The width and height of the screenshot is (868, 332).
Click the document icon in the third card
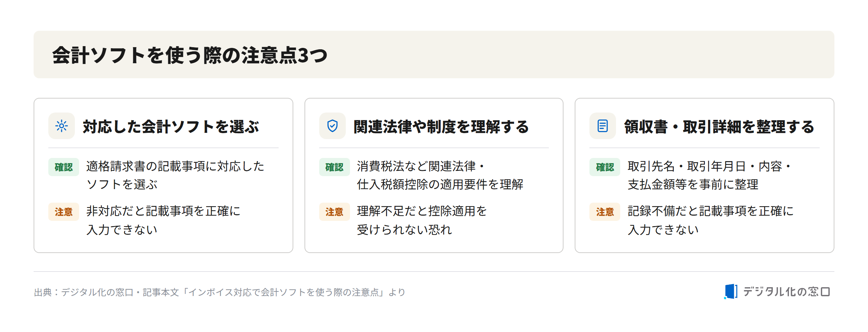603,126
